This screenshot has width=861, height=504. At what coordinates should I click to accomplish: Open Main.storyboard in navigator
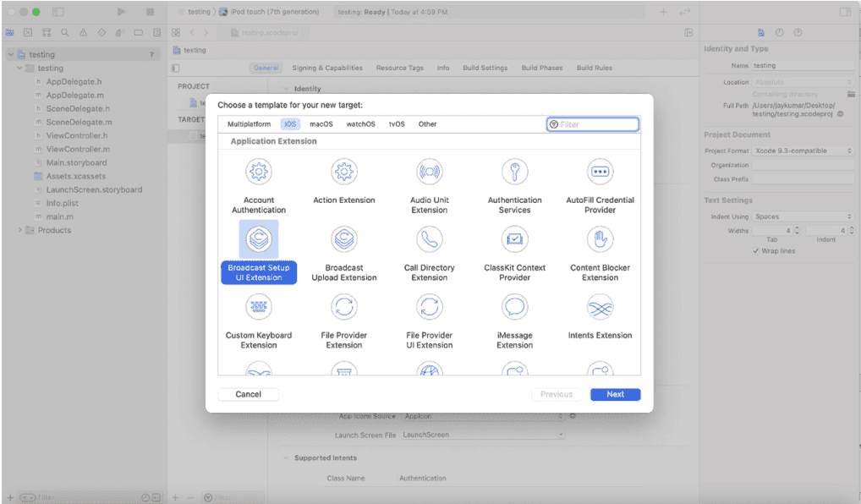(x=76, y=162)
